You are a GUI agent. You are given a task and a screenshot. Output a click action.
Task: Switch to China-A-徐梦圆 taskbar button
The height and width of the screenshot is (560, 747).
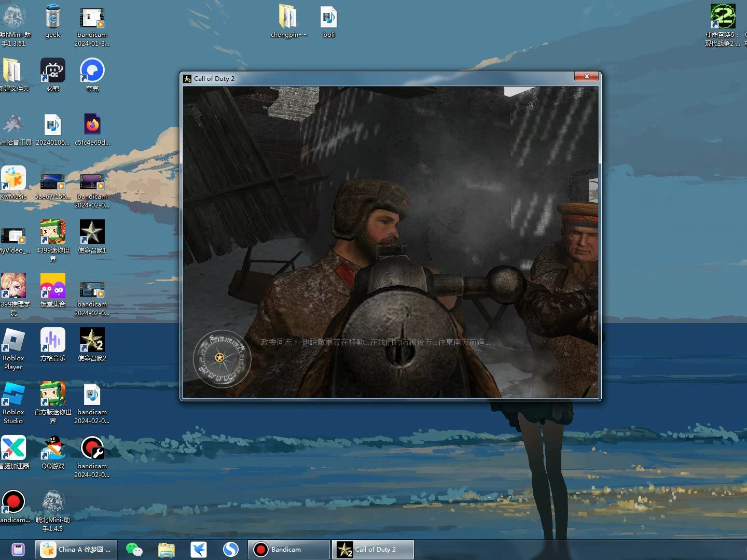click(76, 550)
